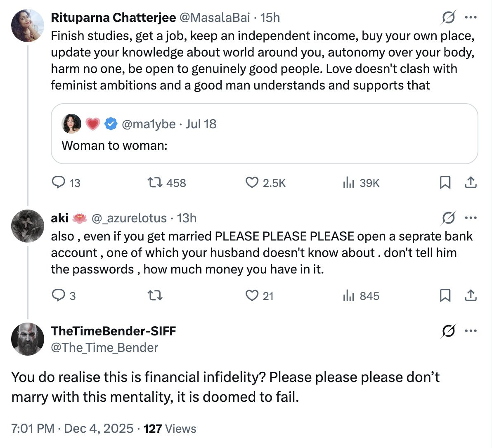Reply to aki's post with 3 replies

click(58, 295)
